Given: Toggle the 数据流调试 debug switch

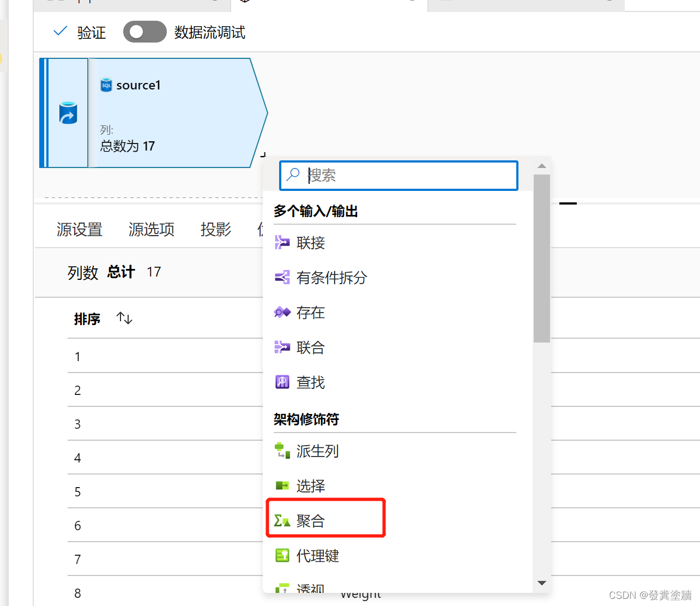Looking at the screenshot, I should tap(144, 32).
